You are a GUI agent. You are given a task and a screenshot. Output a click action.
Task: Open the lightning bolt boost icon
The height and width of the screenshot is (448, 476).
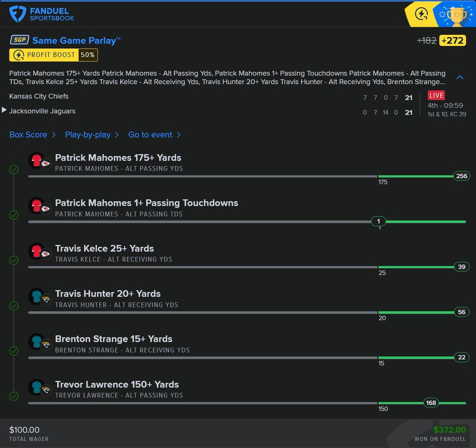point(421,14)
